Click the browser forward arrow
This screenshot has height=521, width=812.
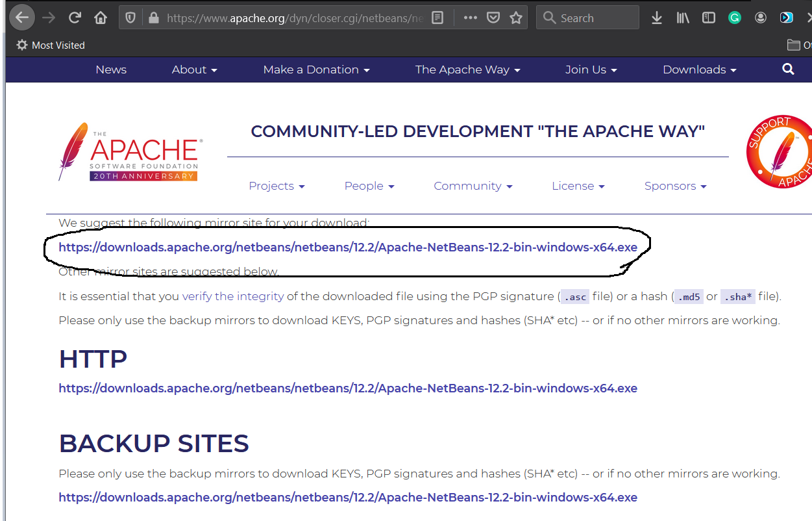[49, 18]
